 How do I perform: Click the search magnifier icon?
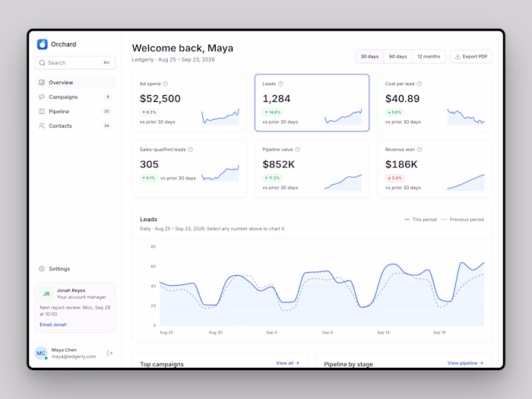pos(42,63)
